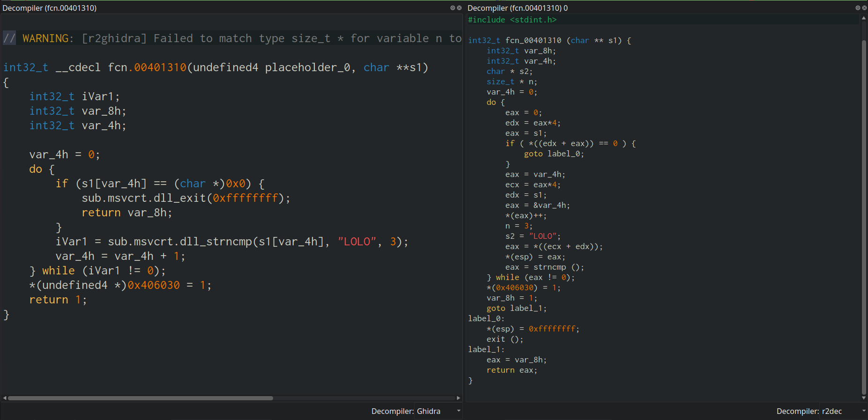This screenshot has height=420, width=868.
Task: Float the right r2dec decompiler panel
Action: pyautogui.click(x=858, y=8)
